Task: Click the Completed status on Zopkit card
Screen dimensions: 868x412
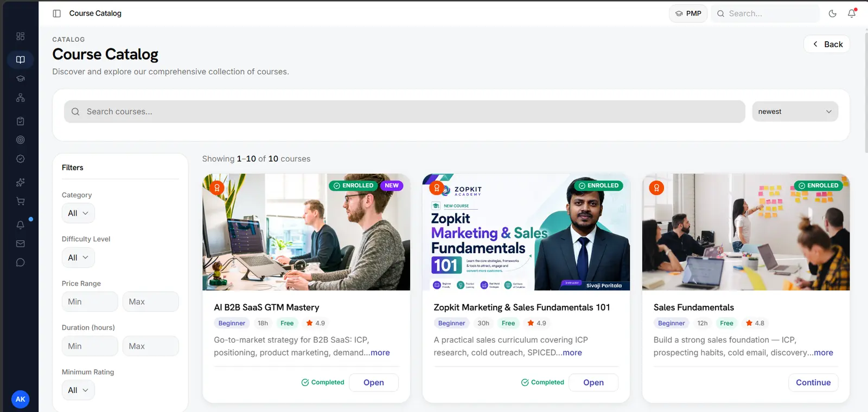Action: coord(542,382)
